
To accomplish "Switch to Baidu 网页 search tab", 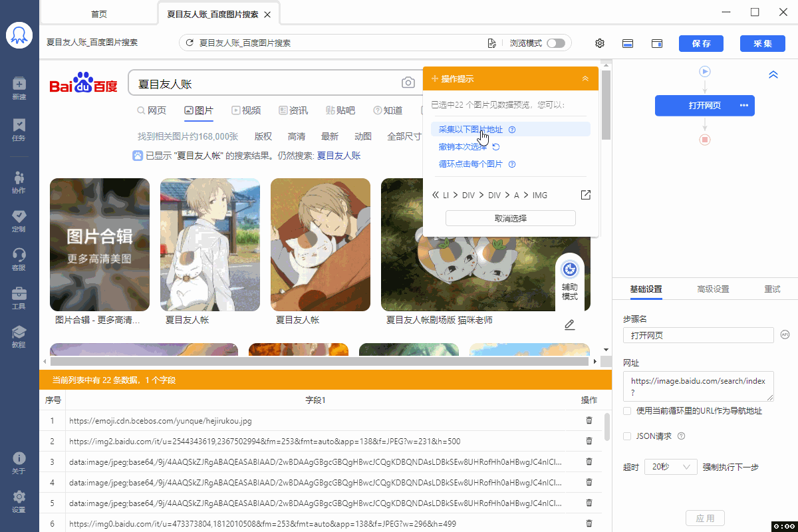I will (x=152, y=110).
